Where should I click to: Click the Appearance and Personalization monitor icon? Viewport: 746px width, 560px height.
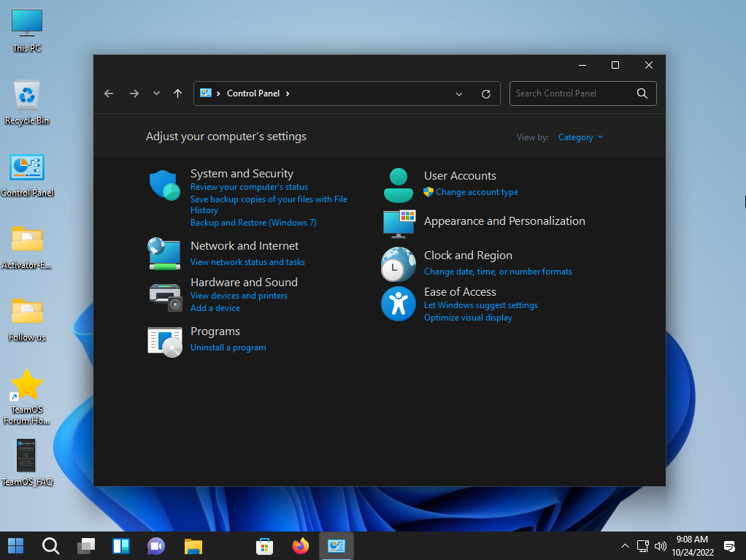click(399, 223)
